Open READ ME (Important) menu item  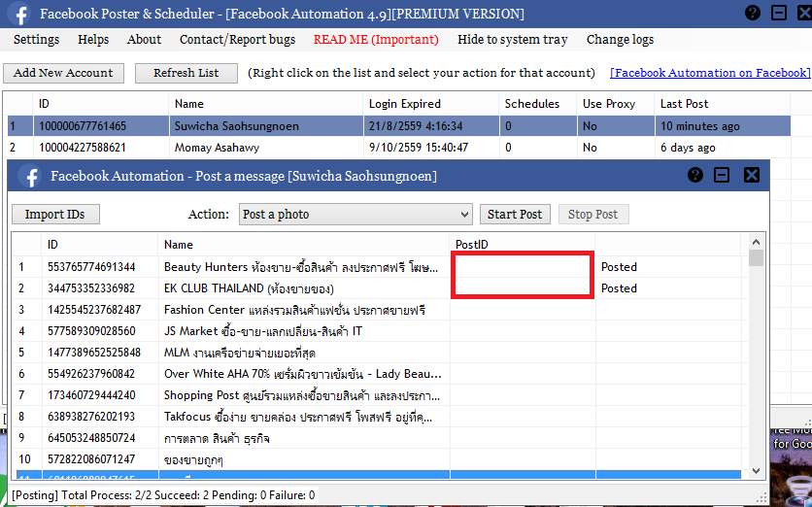[376, 40]
